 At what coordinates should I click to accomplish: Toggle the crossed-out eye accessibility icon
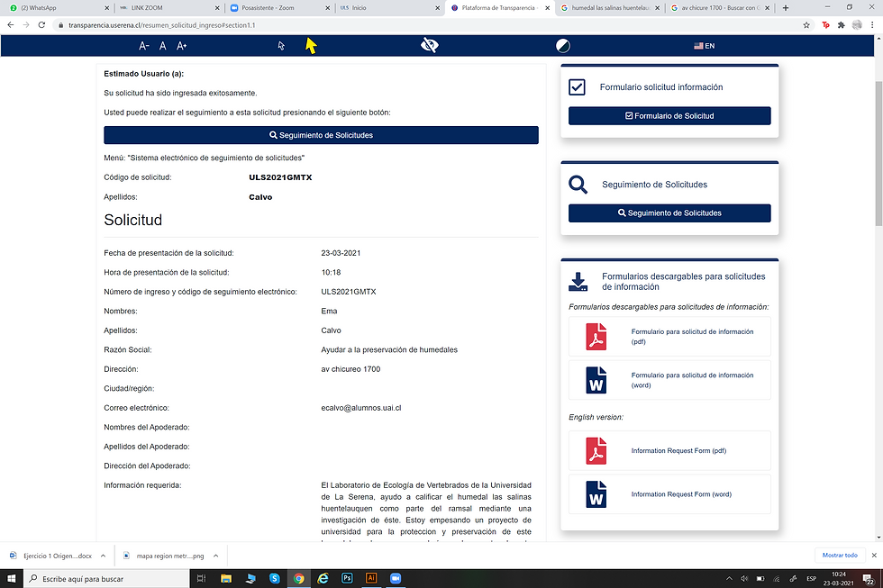[430, 46]
